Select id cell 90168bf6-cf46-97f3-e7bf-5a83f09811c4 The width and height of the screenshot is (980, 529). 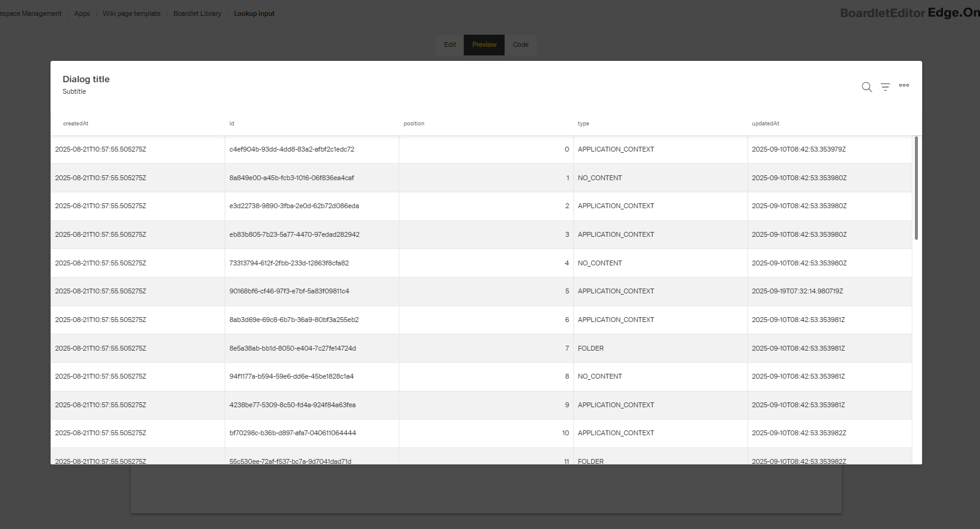point(312,291)
